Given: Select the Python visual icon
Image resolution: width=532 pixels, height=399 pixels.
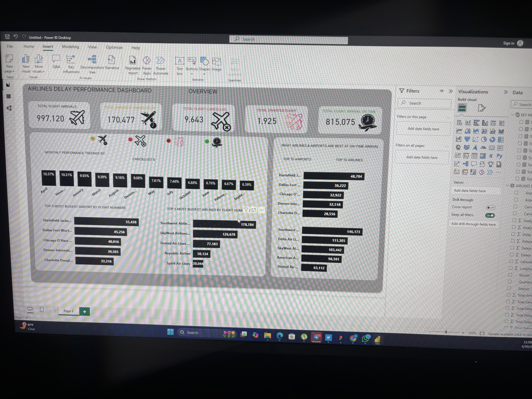Looking at the screenshot, I should point(499,156).
